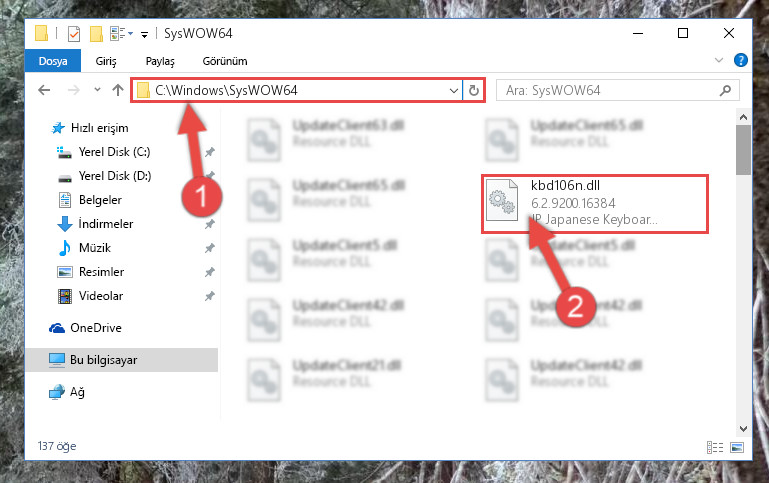Click the Properties checkmark icon in title bar
The height and width of the screenshot is (483, 769).
pyautogui.click(x=74, y=34)
